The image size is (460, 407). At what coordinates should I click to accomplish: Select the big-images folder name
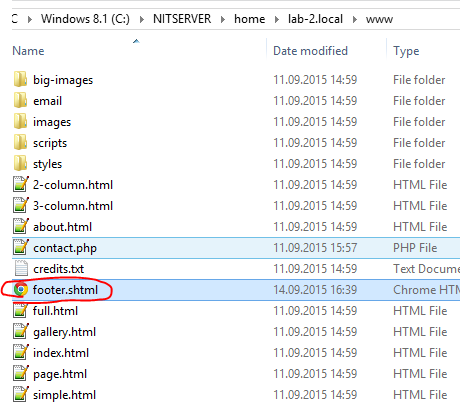63,80
